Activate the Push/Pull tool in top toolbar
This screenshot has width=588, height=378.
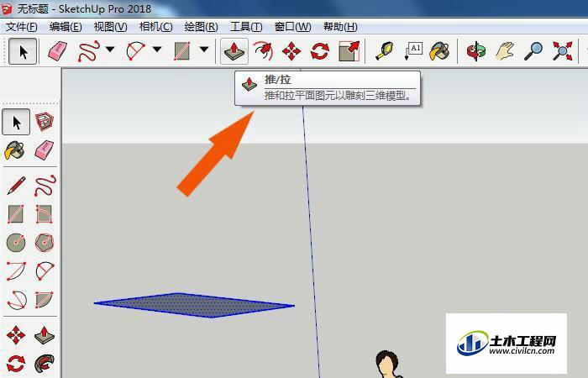coord(234,51)
